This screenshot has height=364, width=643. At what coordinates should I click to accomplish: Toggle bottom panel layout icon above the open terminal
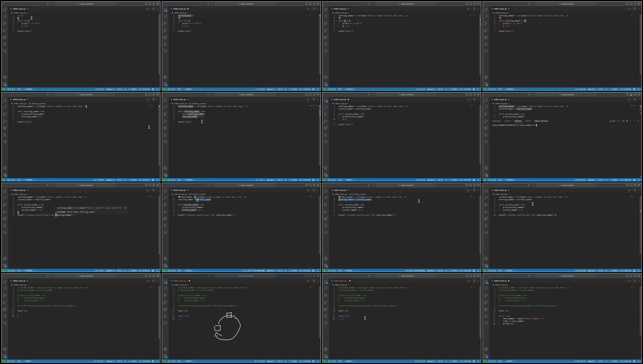pos(631,94)
